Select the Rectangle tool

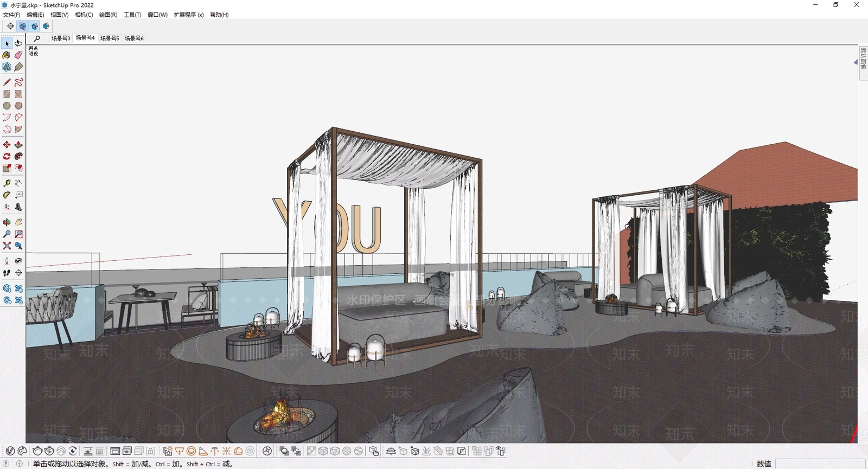click(7, 94)
